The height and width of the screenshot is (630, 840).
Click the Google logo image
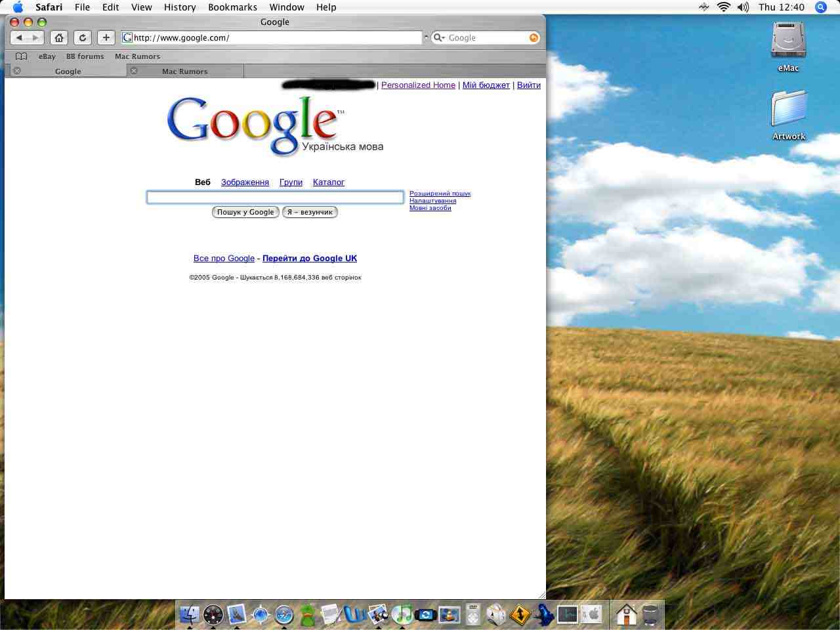[x=275, y=126]
